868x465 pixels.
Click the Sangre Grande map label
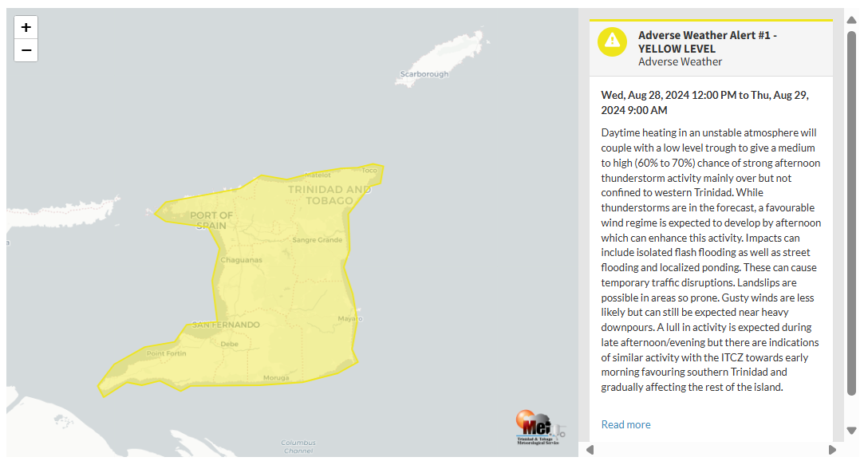318,240
